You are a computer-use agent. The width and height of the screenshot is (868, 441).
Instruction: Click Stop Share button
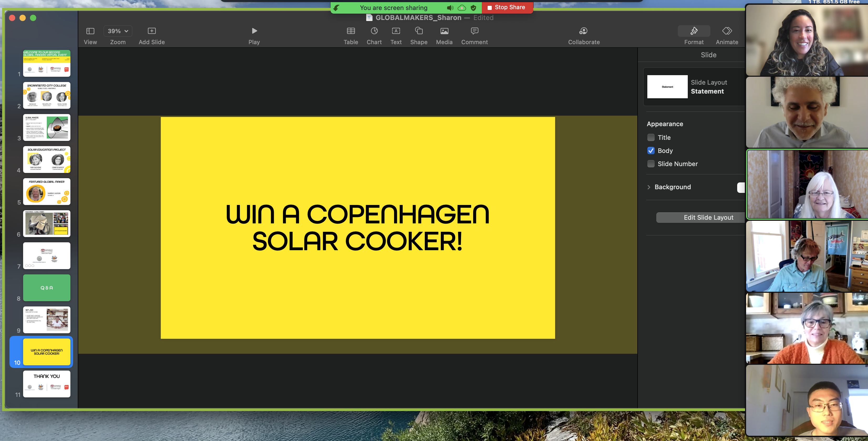click(507, 7)
